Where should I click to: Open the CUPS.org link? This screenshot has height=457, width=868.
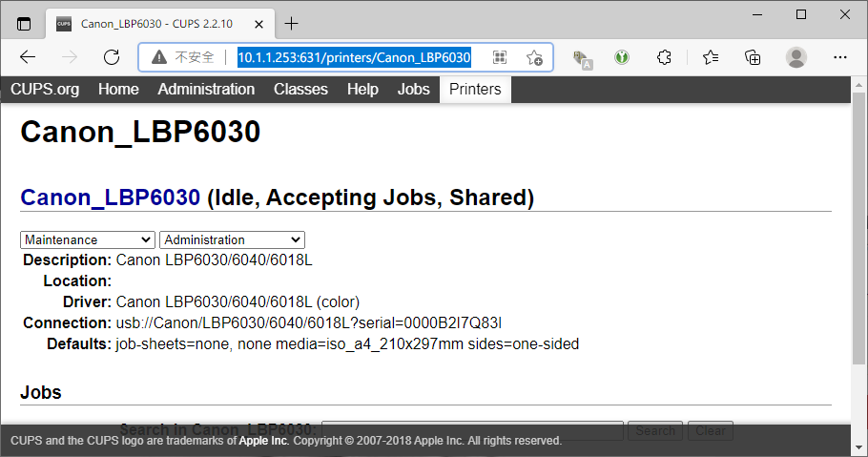point(45,90)
